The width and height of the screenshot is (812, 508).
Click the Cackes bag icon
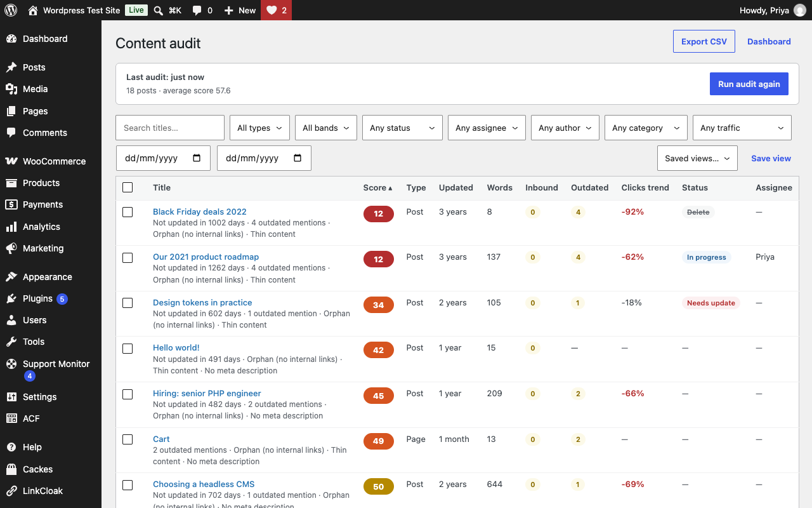11,469
